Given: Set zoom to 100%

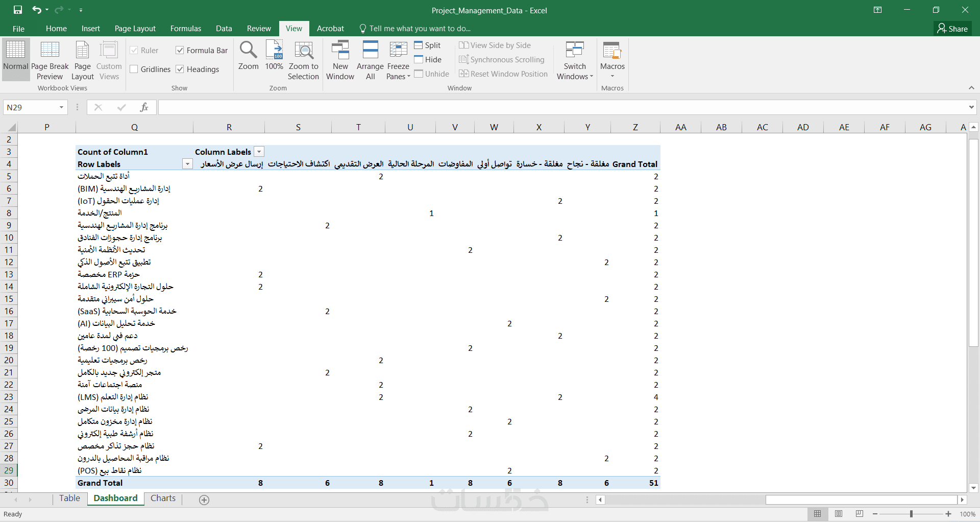Looking at the screenshot, I should pos(274,55).
